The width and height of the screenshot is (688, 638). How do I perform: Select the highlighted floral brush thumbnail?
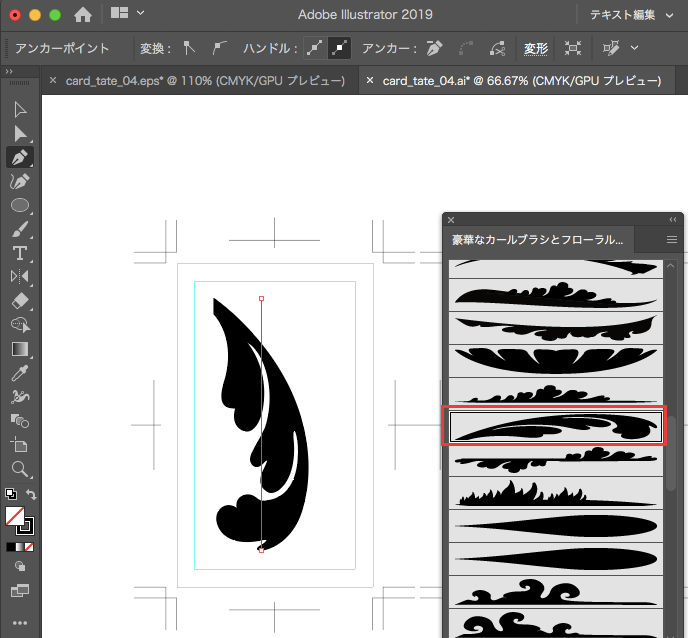click(555, 427)
